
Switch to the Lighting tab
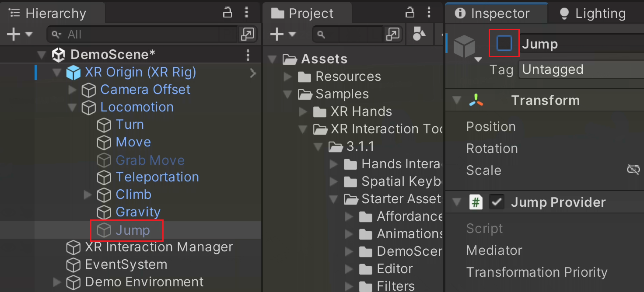point(593,14)
